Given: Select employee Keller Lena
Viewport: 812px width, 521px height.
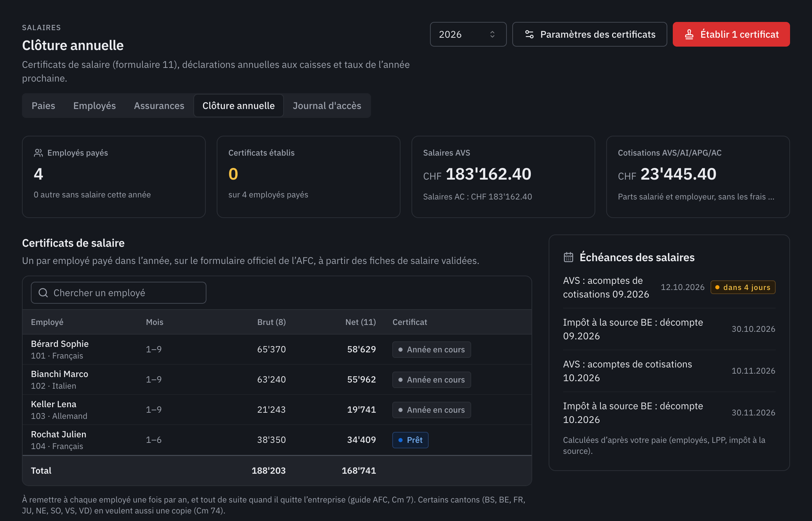Looking at the screenshot, I should coord(277,410).
